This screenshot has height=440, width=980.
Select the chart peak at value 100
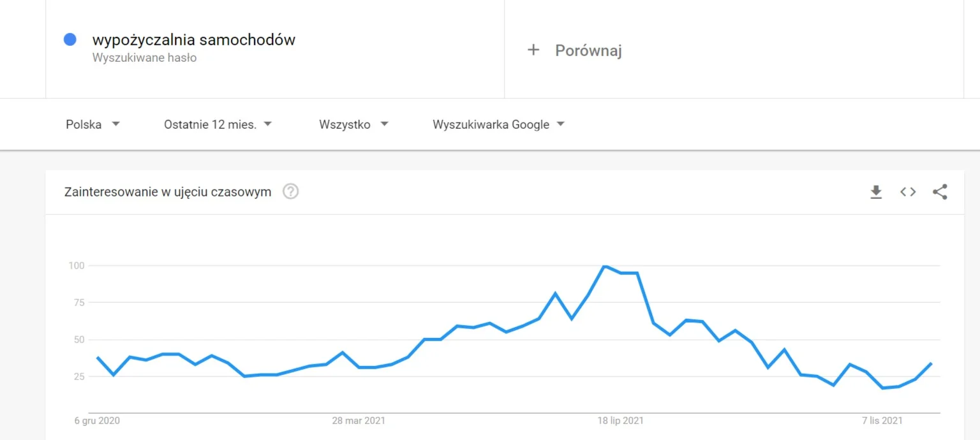pos(605,266)
